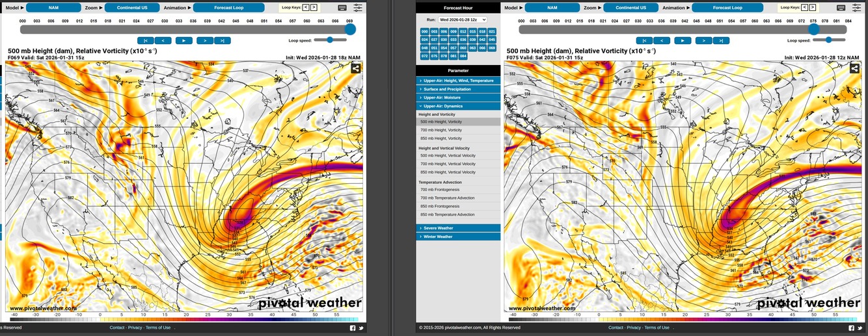The image size is (868, 336).
Task: Click the share icon on the left map
Action: 356,68
